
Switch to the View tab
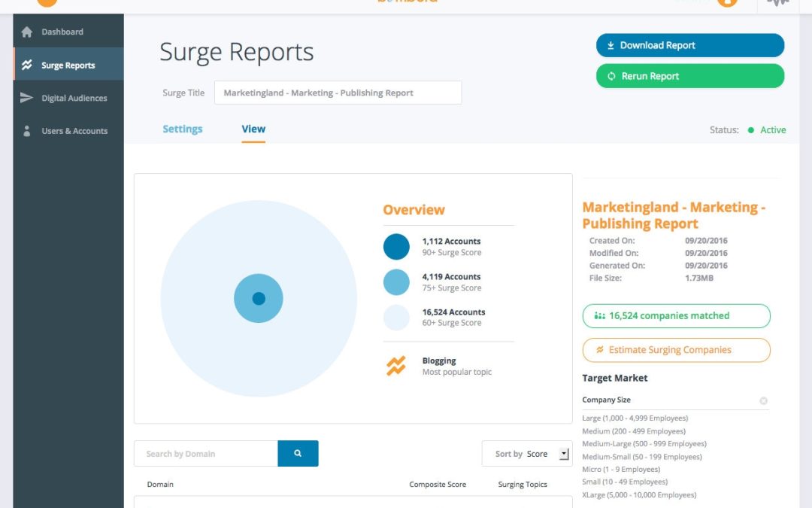[x=253, y=129]
